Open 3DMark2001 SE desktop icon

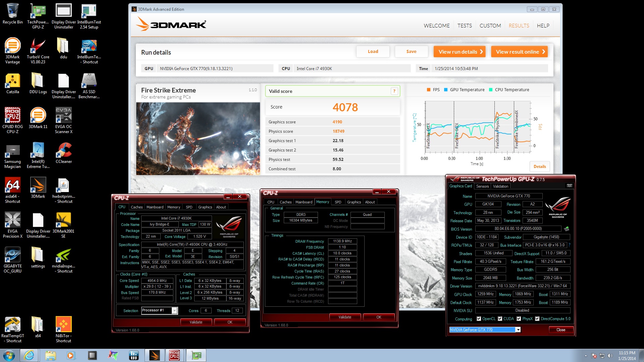(63, 225)
